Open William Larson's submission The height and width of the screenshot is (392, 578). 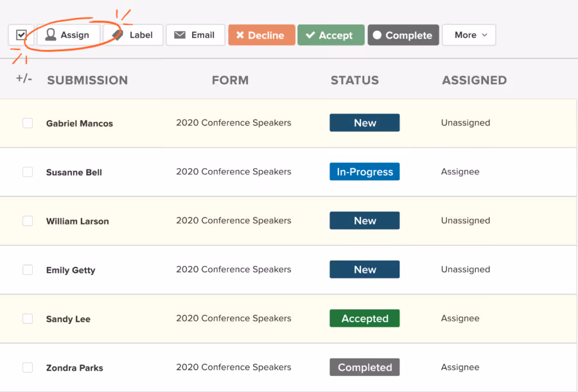click(x=78, y=221)
